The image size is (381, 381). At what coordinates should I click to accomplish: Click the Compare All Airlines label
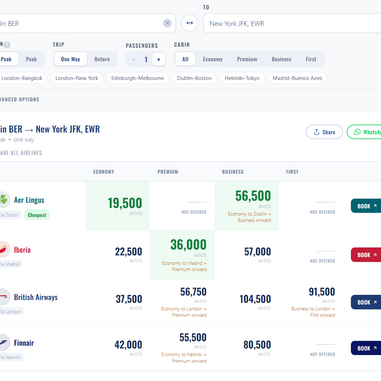[21, 153]
